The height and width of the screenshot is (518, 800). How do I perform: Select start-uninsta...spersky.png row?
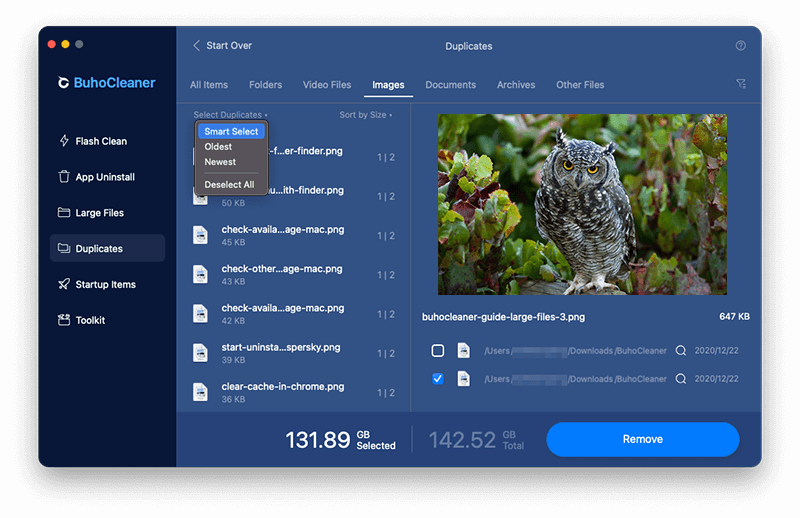coord(294,353)
